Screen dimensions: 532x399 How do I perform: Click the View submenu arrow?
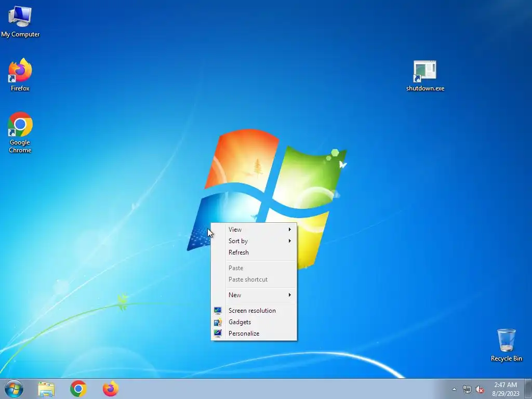(x=290, y=229)
